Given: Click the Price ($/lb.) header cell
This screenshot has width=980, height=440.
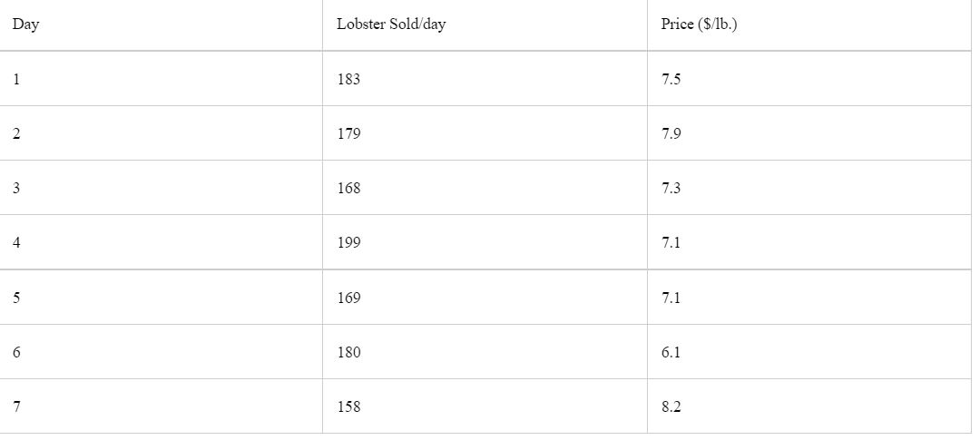Looking at the screenshot, I should [x=809, y=25].
